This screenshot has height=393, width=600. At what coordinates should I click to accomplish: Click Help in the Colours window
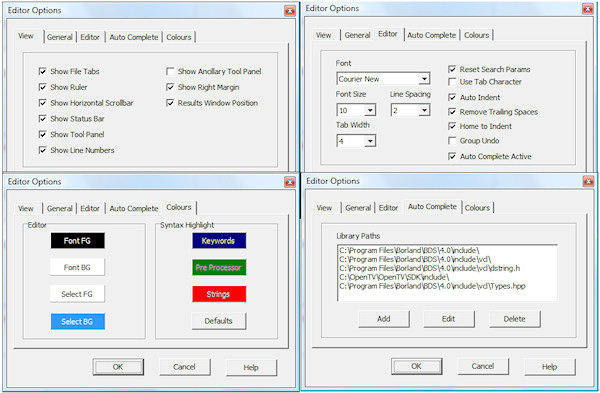pyautogui.click(x=251, y=367)
